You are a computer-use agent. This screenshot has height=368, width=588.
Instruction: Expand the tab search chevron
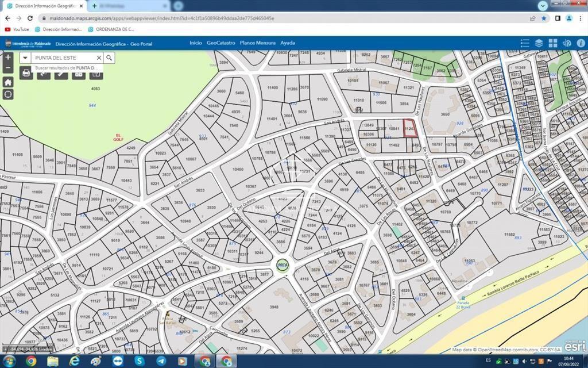[543, 6]
